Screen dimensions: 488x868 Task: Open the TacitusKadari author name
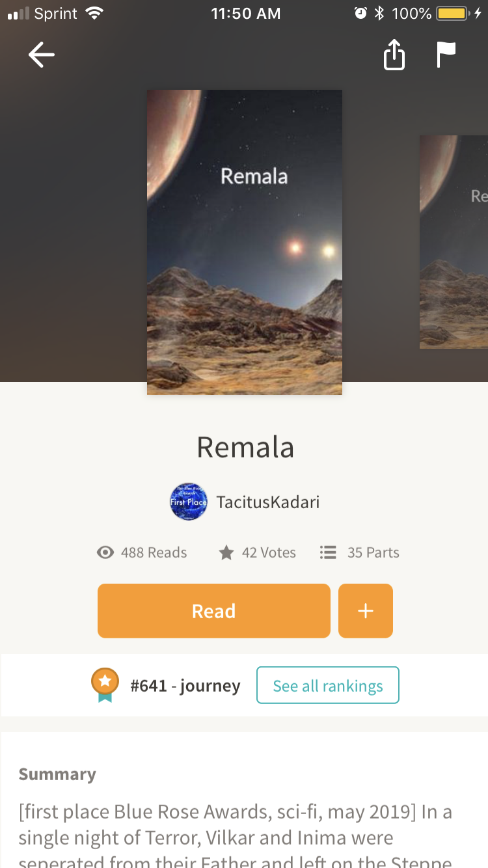(x=268, y=502)
